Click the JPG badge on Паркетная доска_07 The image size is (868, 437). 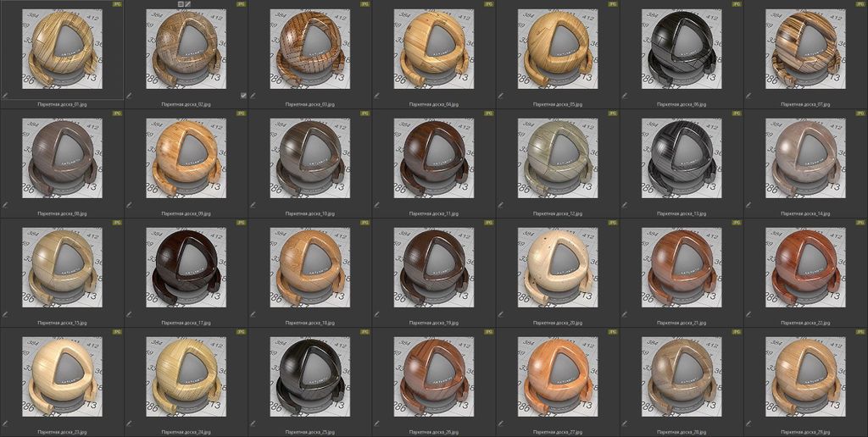click(x=860, y=4)
